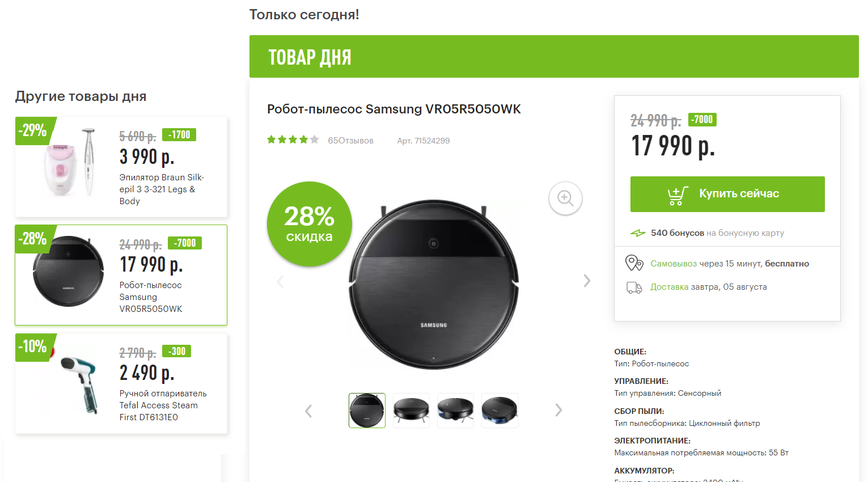Image resolution: width=868 pixels, height=482 pixels.
Task: Select the second robot vacuum thumbnail
Action: click(411, 410)
